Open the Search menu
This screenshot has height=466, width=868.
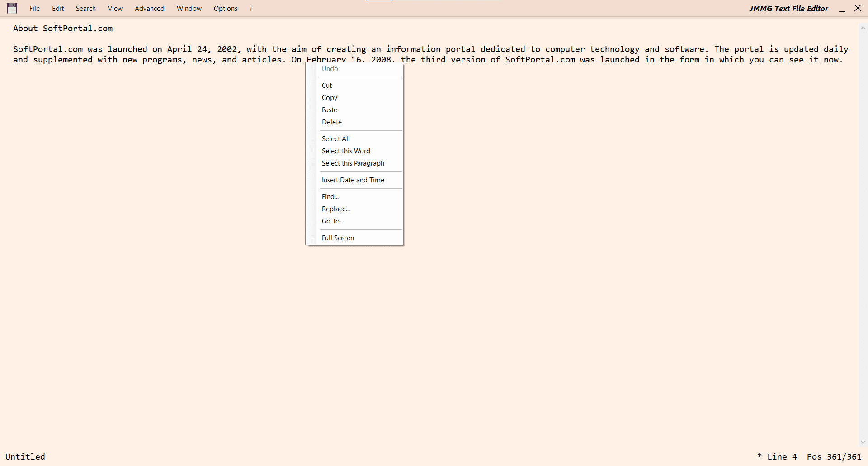pyautogui.click(x=86, y=9)
